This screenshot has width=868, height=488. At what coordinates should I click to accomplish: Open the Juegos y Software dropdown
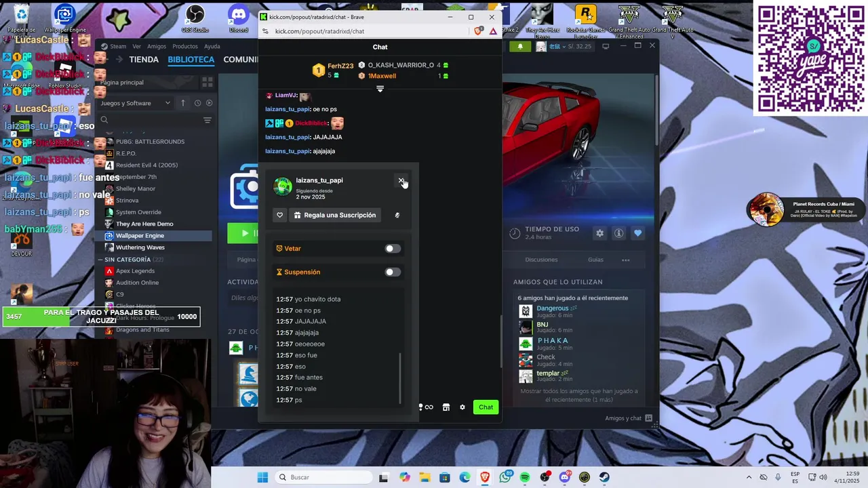point(136,103)
